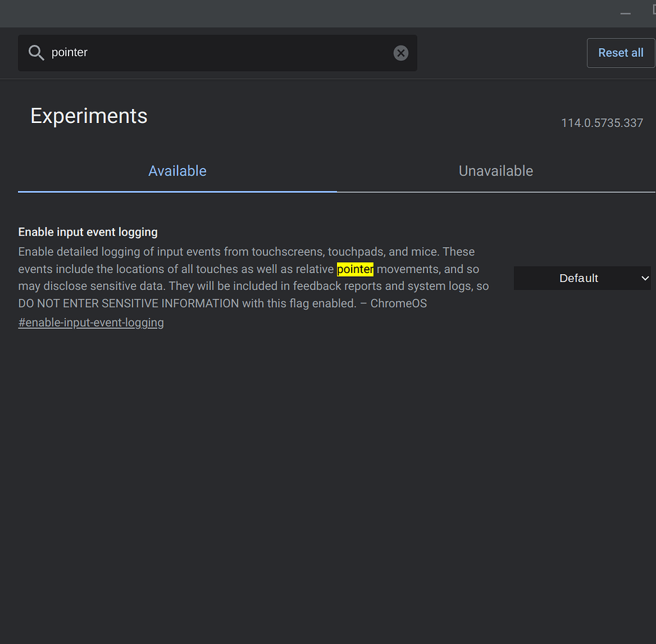Click the search magnifier icon

(x=36, y=53)
